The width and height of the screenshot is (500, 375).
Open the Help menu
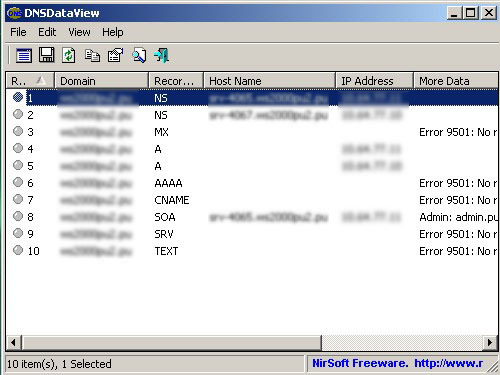(113, 32)
